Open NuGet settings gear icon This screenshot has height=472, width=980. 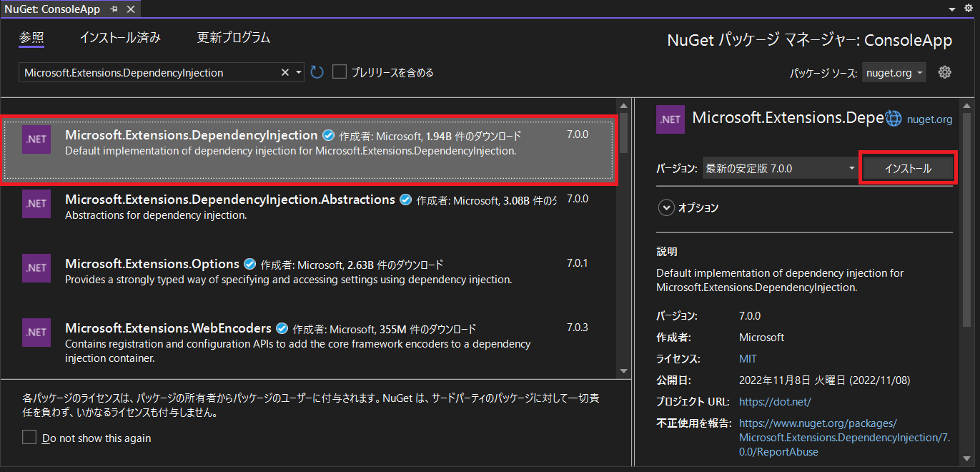(944, 72)
